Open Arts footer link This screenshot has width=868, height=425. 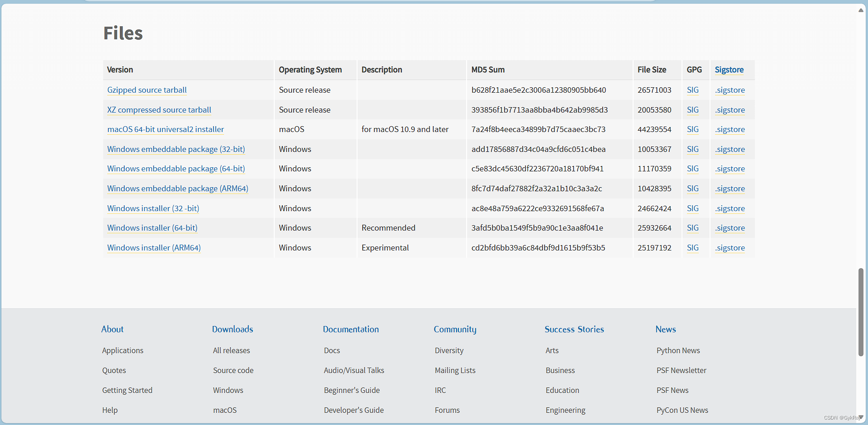tap(552, 350)
